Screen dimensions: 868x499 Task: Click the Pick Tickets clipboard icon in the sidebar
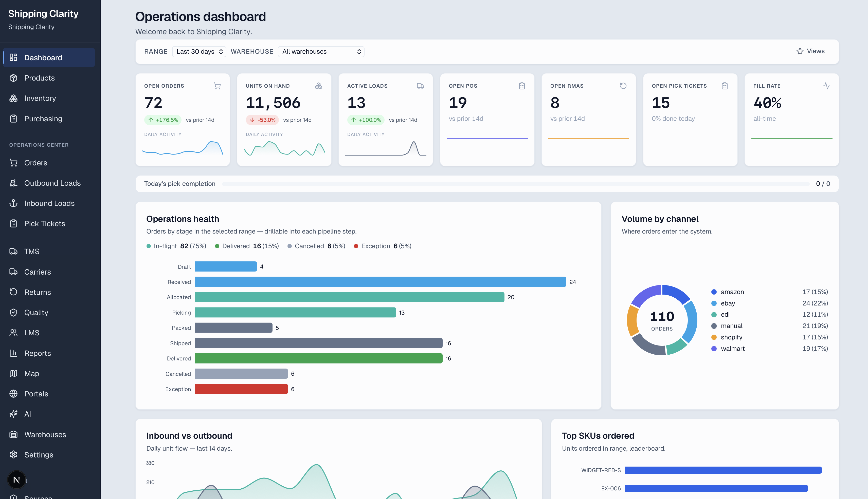(13, 223)
